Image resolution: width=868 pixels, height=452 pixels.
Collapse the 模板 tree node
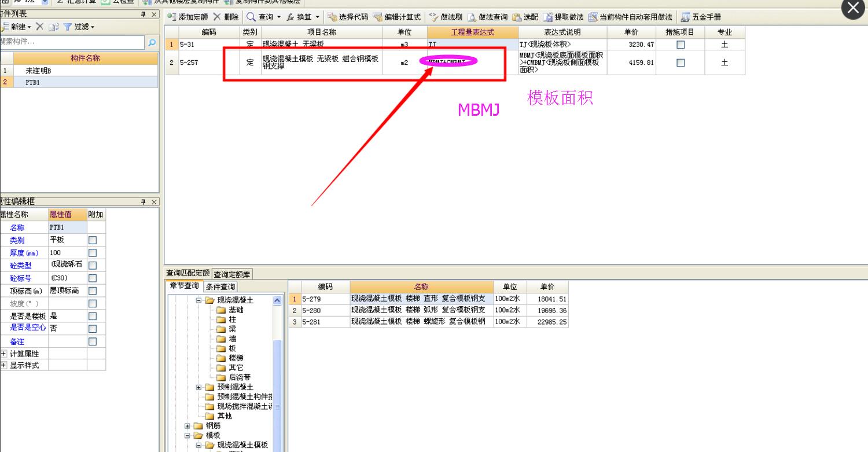(187, 435)
